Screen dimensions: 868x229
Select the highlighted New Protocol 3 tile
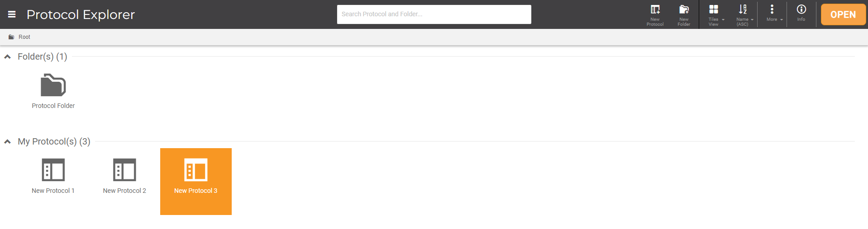point(196,182)
